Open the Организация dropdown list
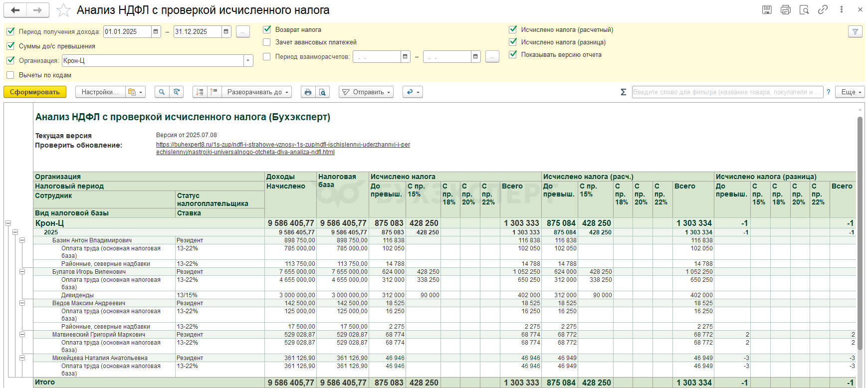This screenshot has width=868, height=388. pos(248,61)
